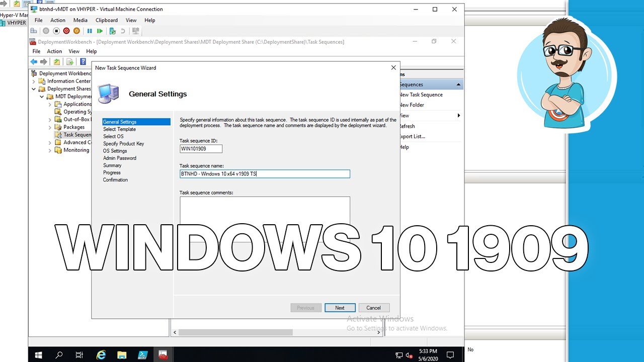This screenshot has height=362, width=644.
Task: Click the Start (power on) VM toolbar icon
Action: 46,31
